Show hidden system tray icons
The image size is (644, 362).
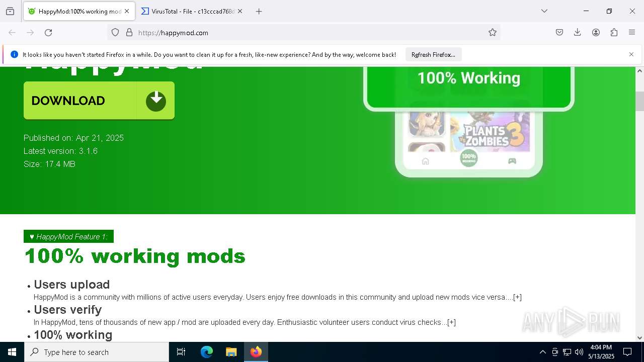click(x=542, y=352)
